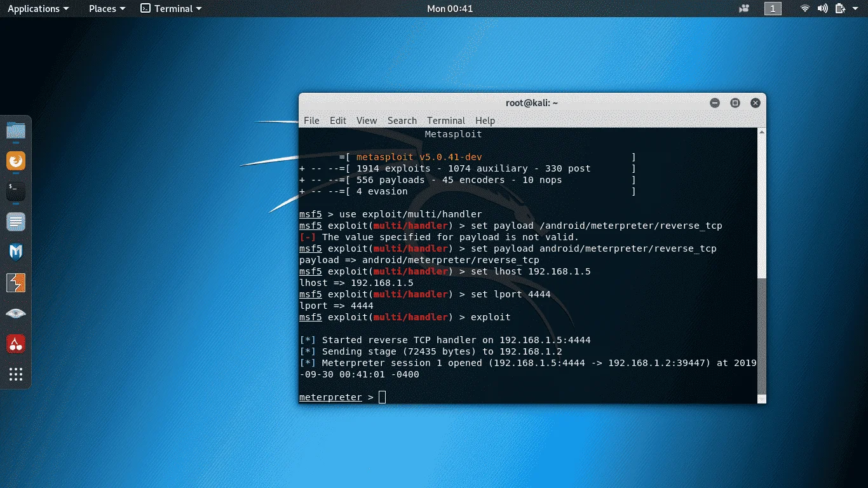Viewport: 868px width, 488px height.
Task: Open the Applications menu
Action: (38, 8)
